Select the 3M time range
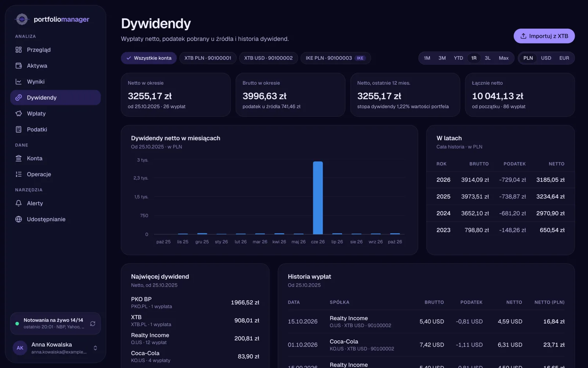The width and height of the screenshot is (588, 368). coord(442,58)
